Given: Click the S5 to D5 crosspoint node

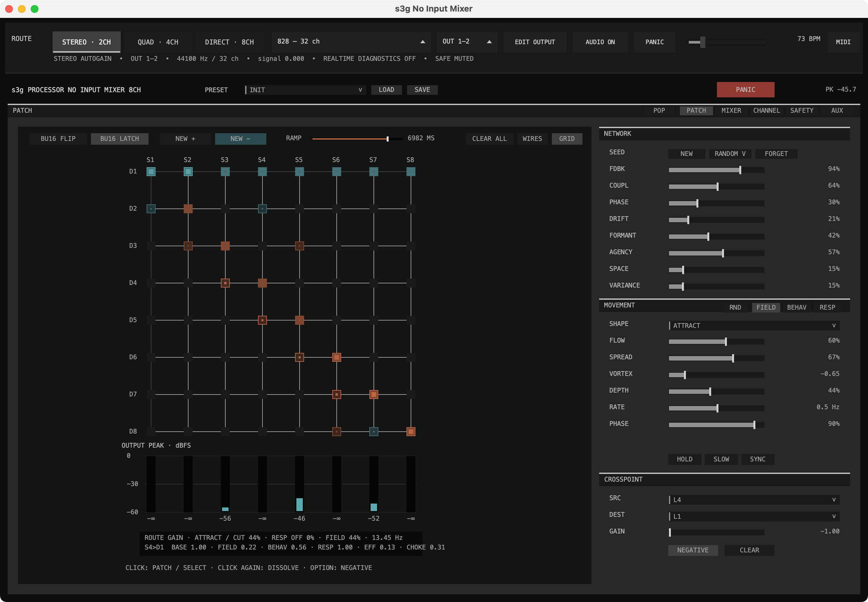Looking at the screenshot, I should (299, 320).
